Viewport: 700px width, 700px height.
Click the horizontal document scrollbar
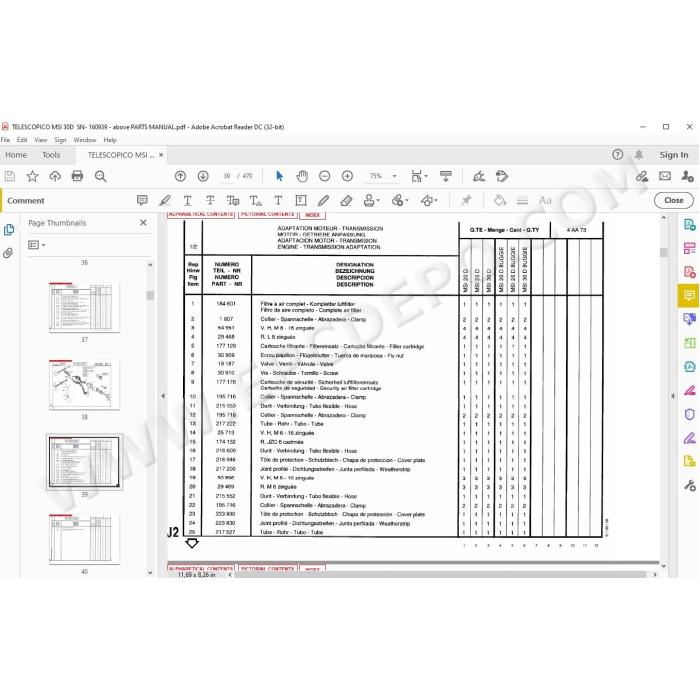[440, 575]
